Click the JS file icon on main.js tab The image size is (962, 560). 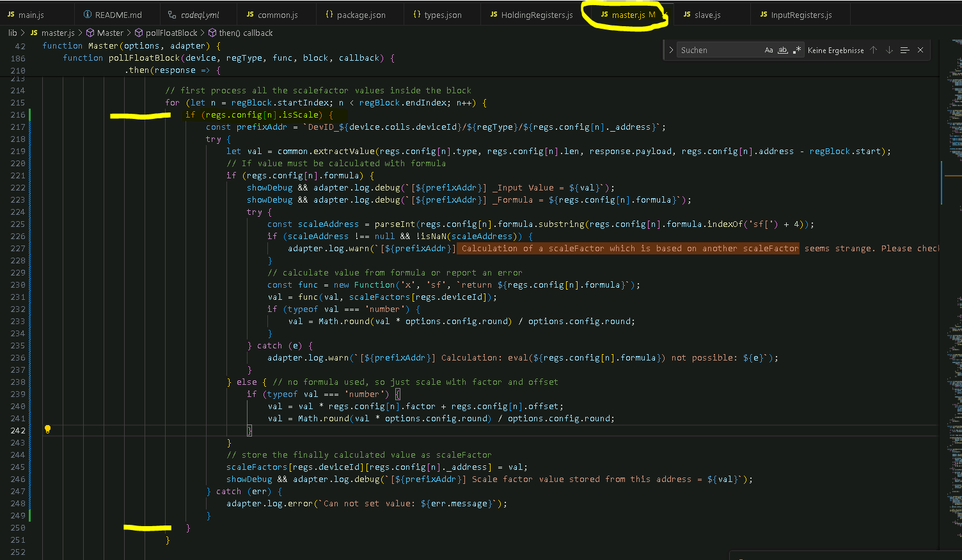[11, 15]
